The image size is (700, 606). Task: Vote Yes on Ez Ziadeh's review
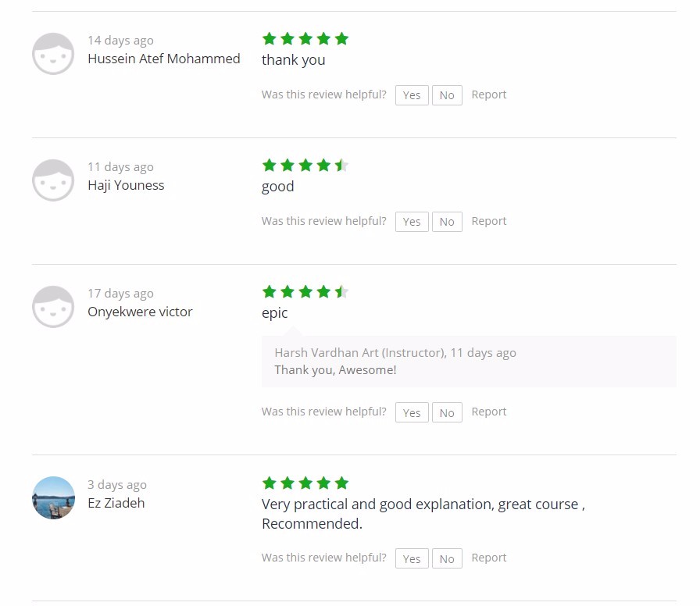point(412,558)
